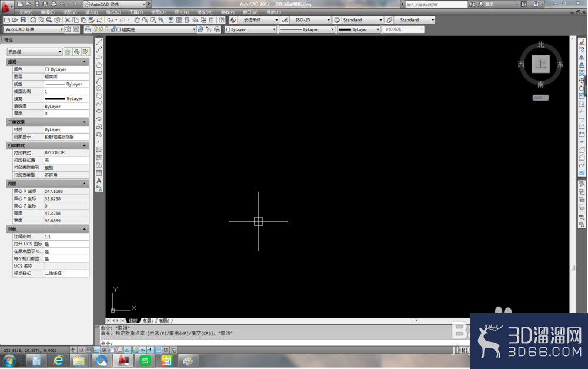
Task: Toggle Polar Tracking in the status bar
Action: (x=104, y=350)
